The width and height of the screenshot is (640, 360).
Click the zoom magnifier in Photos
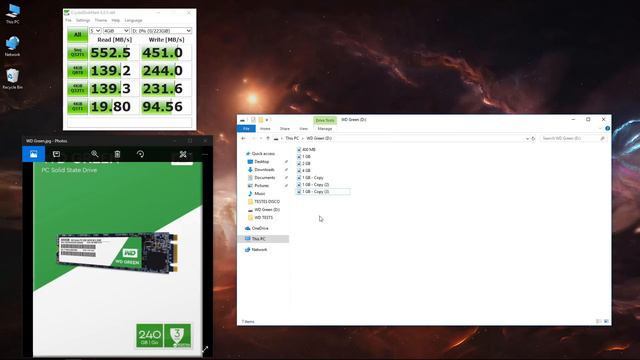tap(95, 154)
